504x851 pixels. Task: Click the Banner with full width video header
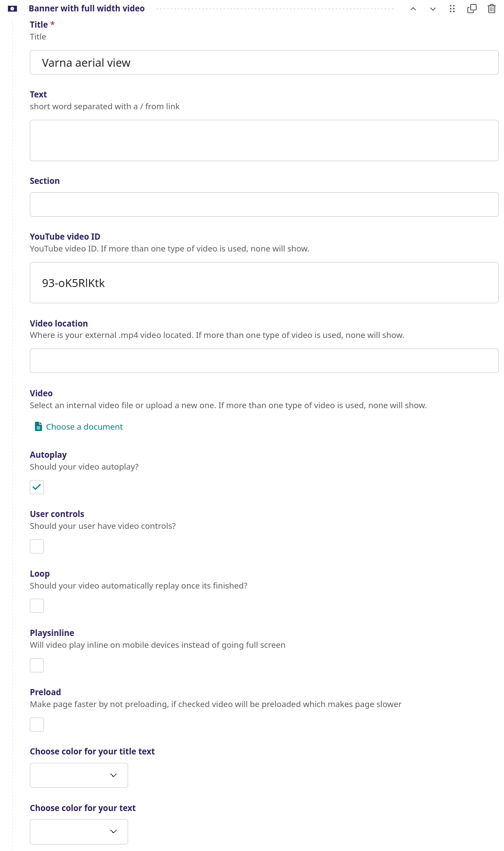[x=87, y=8]
